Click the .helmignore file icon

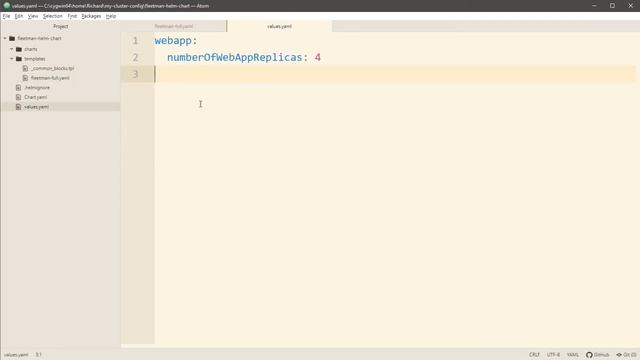tap(18, 87)
